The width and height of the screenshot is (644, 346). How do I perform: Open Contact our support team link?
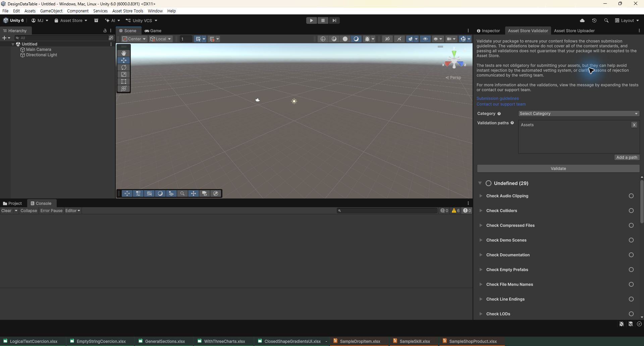point(501,104)
